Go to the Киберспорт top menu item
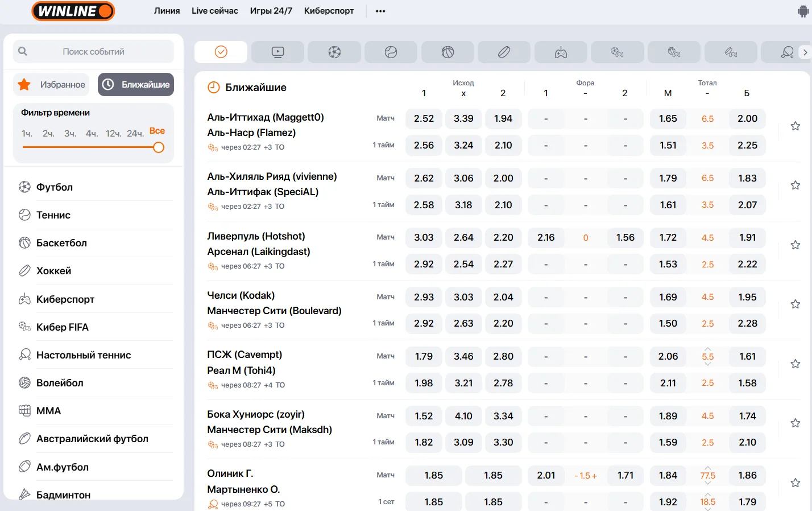 (x=329, y=11)
